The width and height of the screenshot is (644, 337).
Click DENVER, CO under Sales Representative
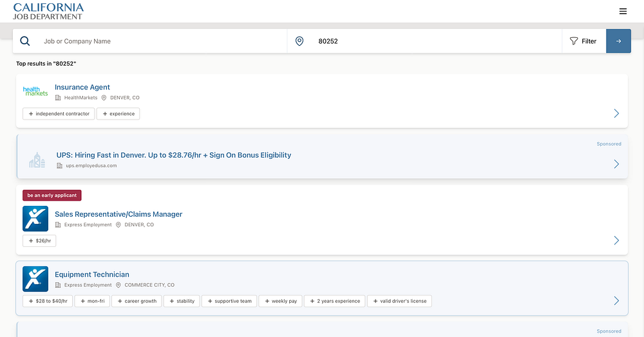tap(139, 224)
